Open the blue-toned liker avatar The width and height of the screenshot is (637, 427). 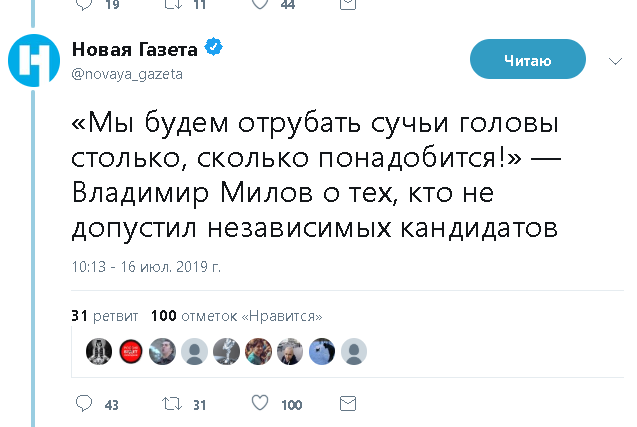[321, 350]
